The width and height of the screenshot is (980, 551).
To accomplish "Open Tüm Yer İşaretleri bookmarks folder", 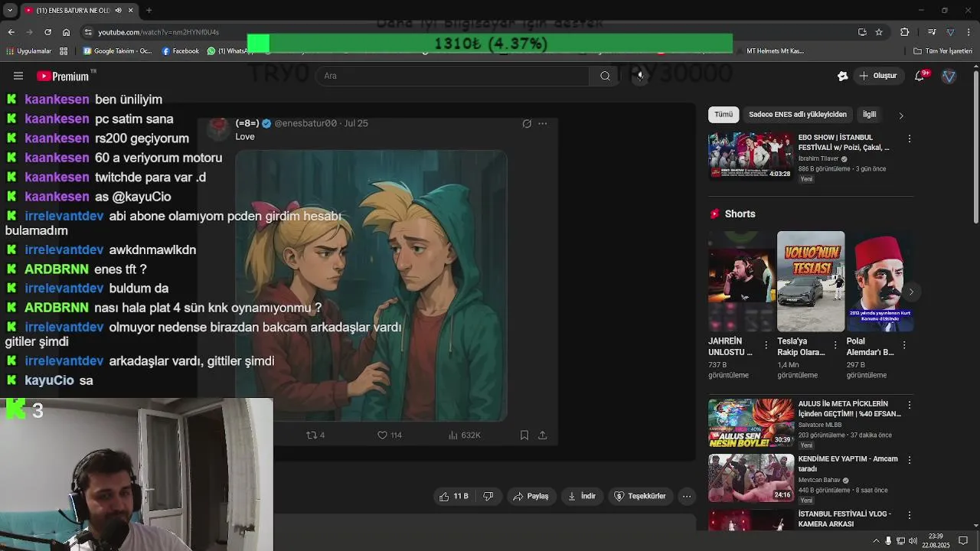I will [x=942, y=51].
